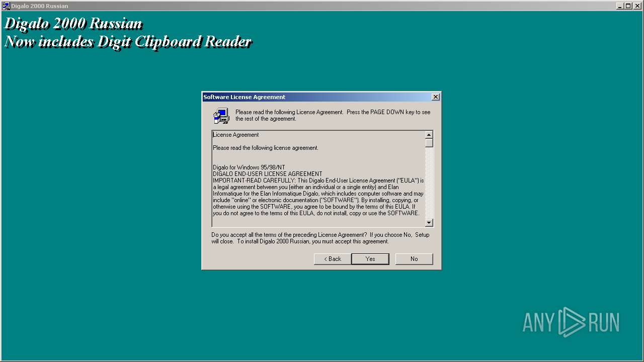The width and height of the screenshot is (644, 362).
Task: Click the "DIGALO END-USER LICENSE AGREEMENT" line
Action: [x=267, y=174]
